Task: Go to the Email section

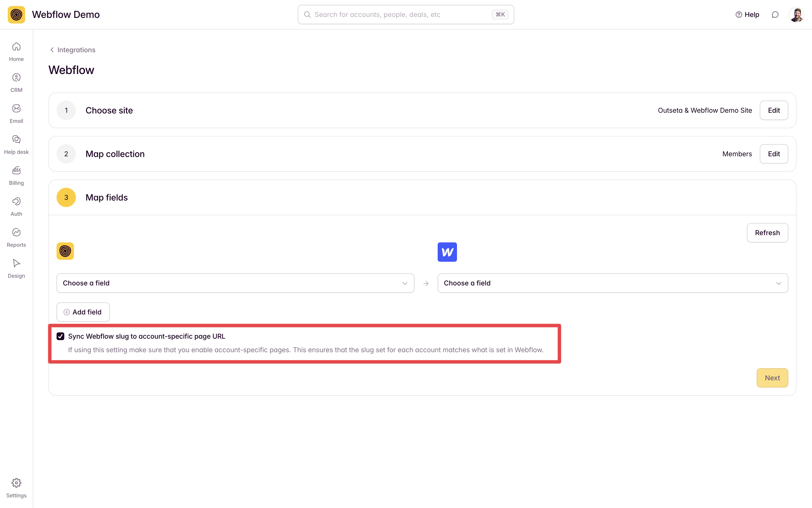Action: tap(16, 114)
